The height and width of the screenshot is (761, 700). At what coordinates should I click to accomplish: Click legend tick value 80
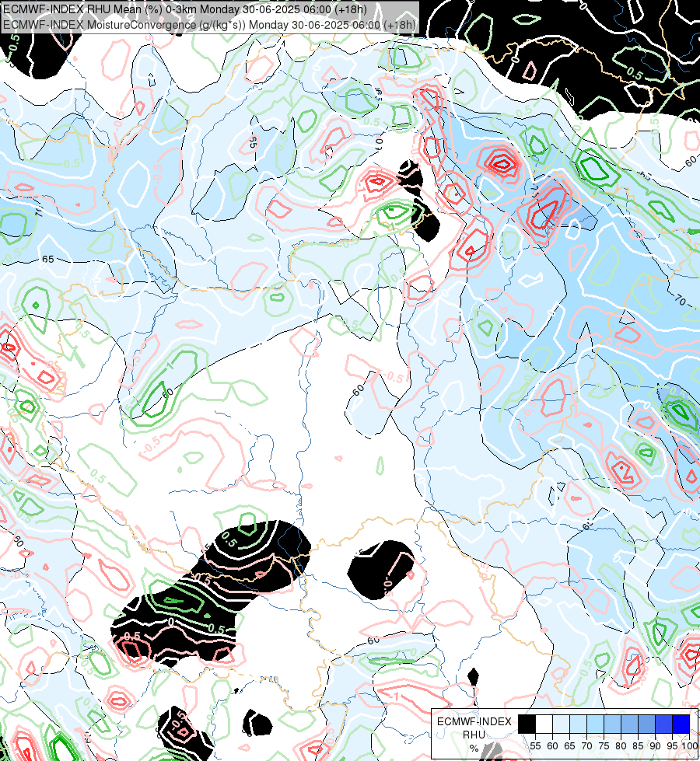click(x=621, y=746)
